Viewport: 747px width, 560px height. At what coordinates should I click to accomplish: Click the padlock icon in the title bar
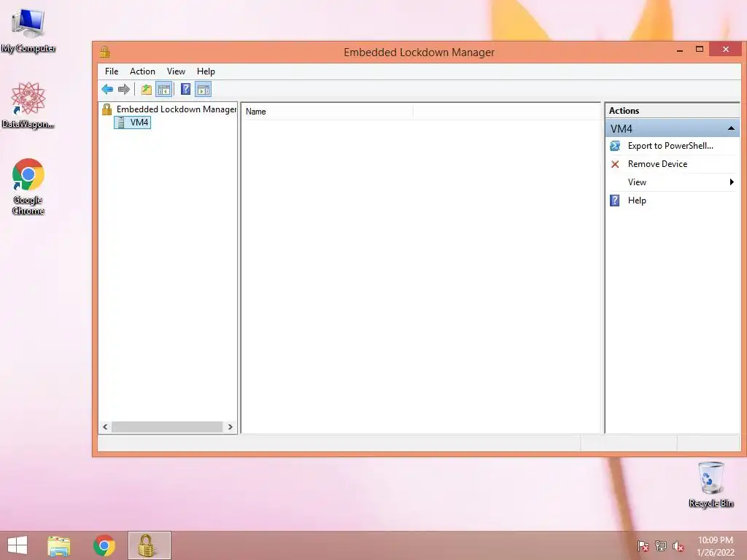click(105, 52)
